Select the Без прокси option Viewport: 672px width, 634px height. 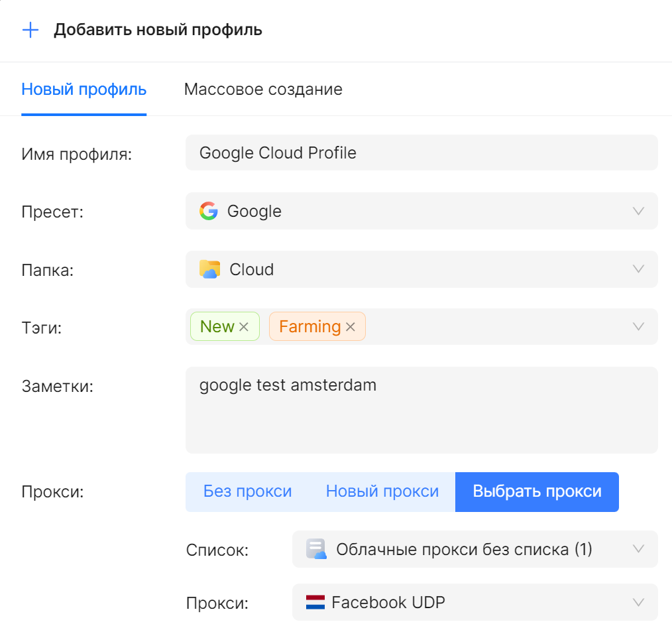point(247,491)
